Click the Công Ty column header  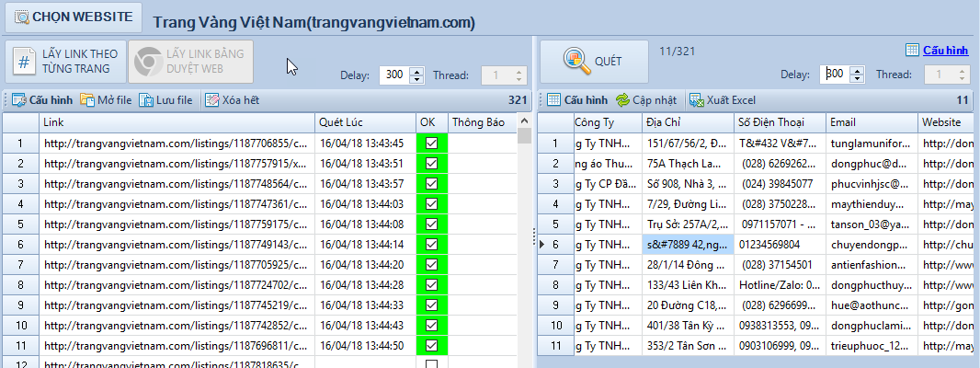[x=608, y=122]
